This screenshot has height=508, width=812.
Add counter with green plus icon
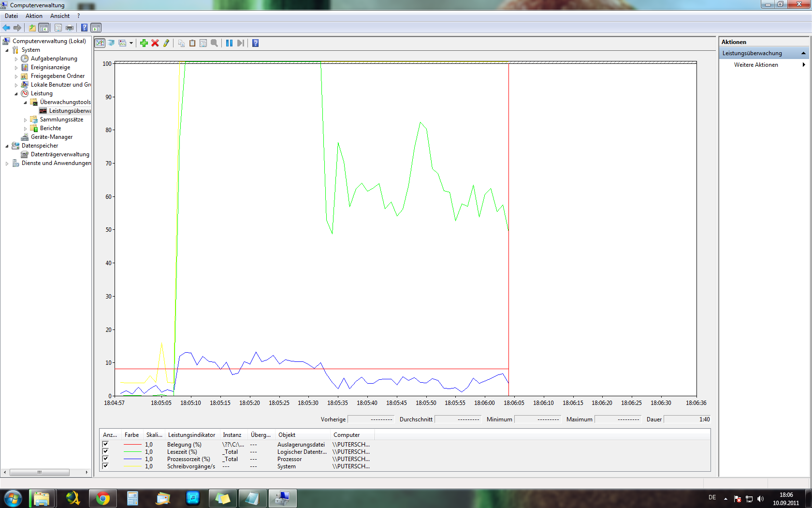tap(144, 43)
